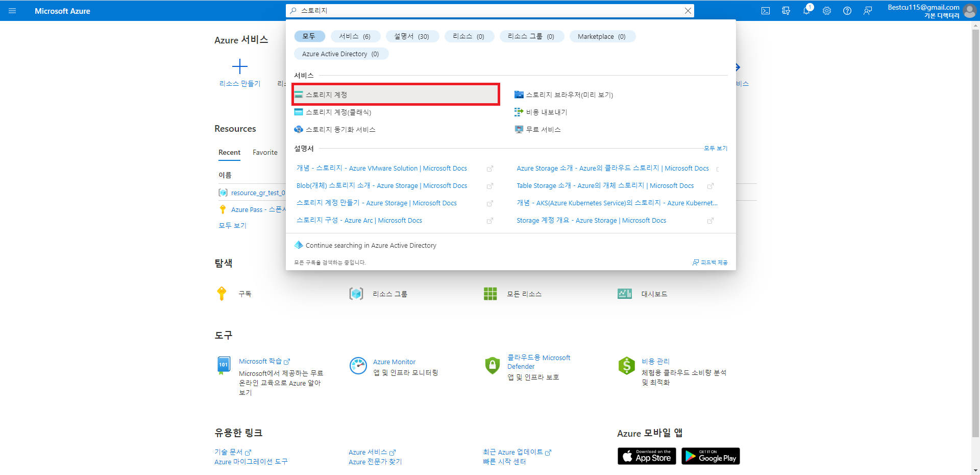980x475 pixels.
Task: Open 스토리지 동기화 서비스 result
Action: (396, 129)
